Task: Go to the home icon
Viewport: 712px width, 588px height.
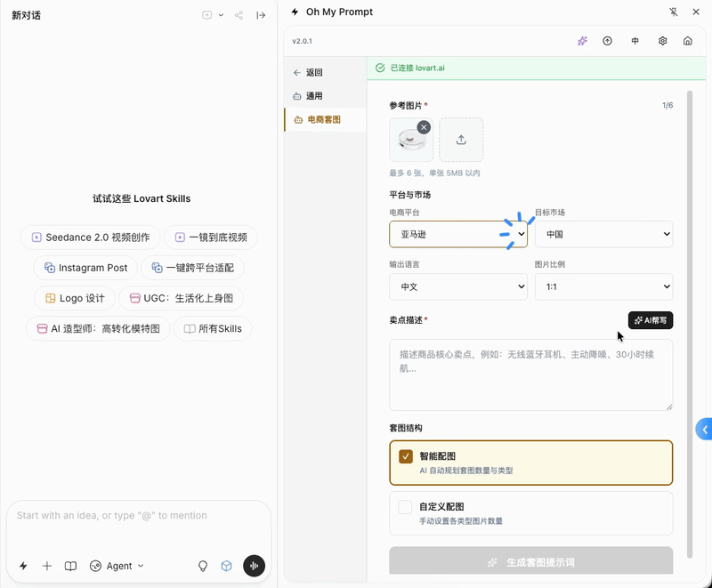Action: pos(687,41)
